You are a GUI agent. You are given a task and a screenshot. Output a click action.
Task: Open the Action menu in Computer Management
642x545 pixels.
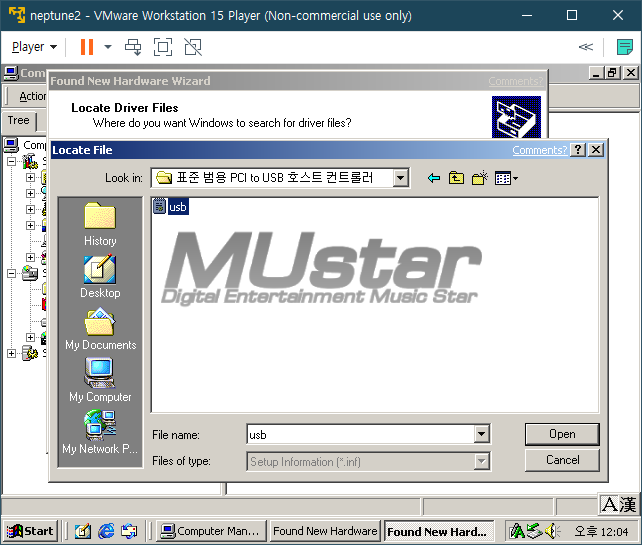[32, 96]
